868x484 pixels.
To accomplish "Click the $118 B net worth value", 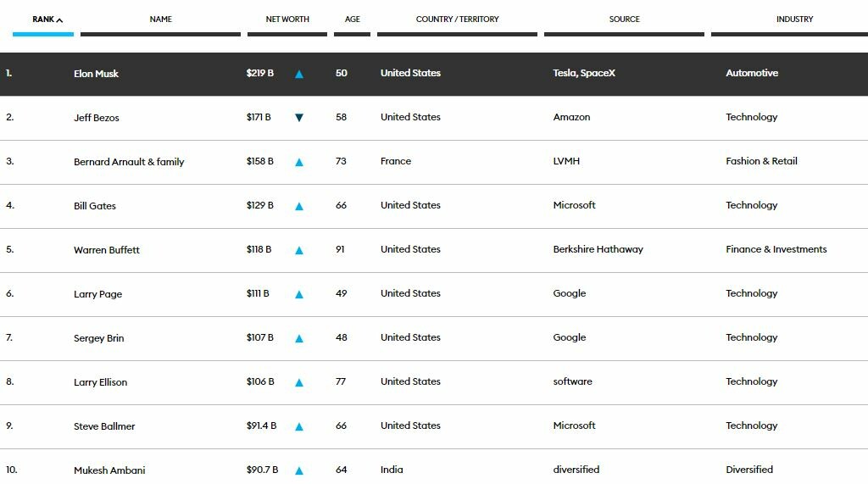I will (259, 249).
